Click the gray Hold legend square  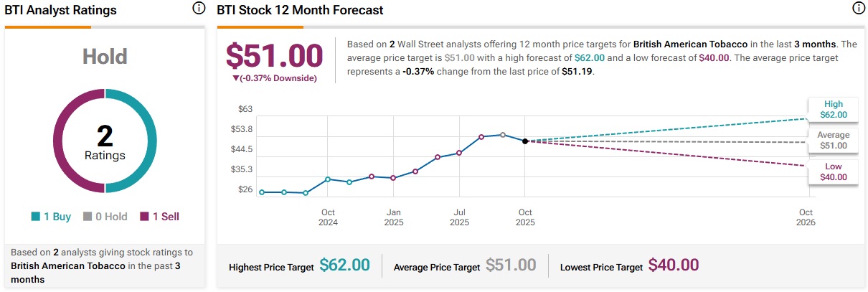tap(88, 217)
